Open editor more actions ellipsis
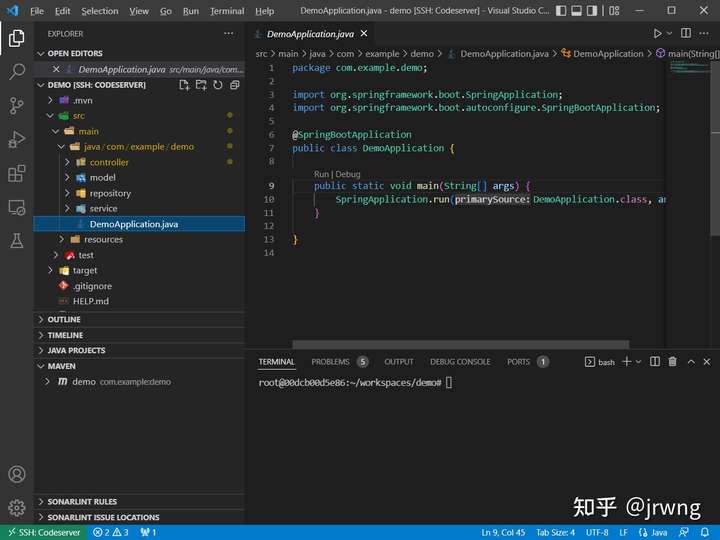Screen dimensions: 720x540 (703, 34)
